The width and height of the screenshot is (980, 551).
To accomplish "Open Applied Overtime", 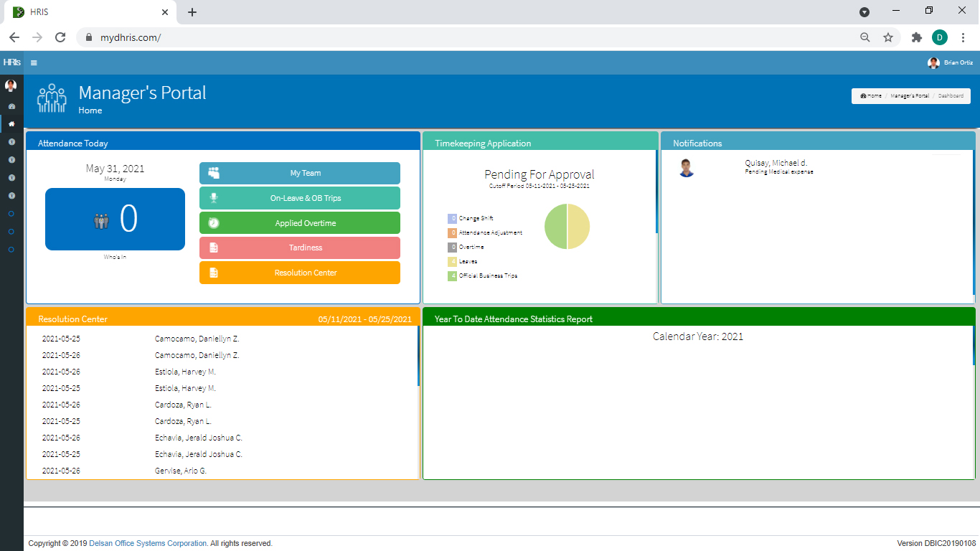I will (x=300, y=223).
